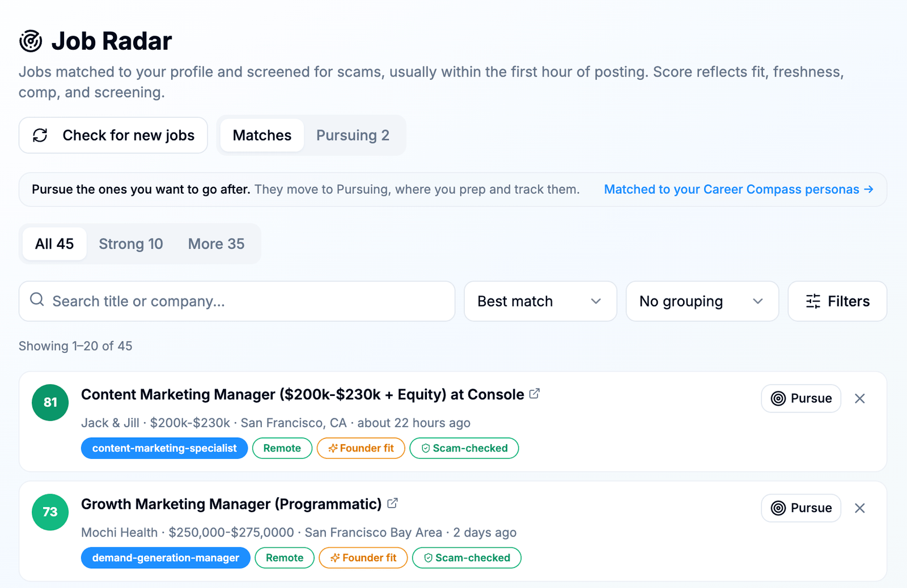This screenshot has height=588, width=907.
Task: Click the magnifier icon in the search box
Action: [x=37, y=300]
